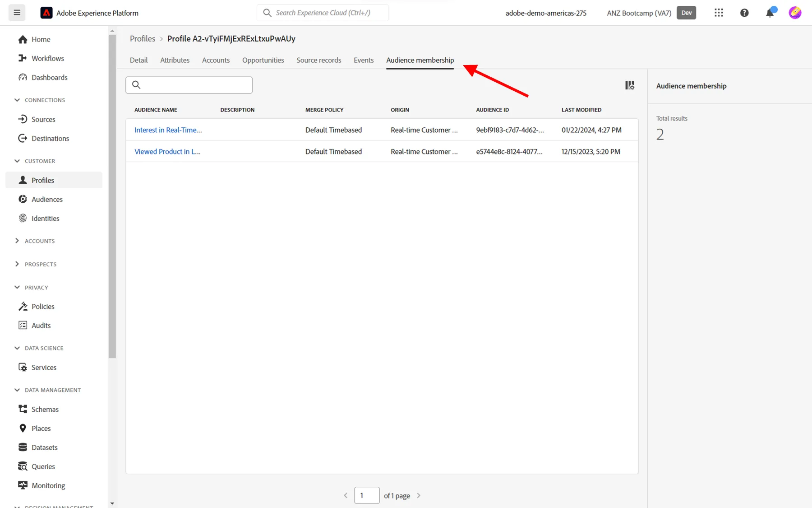Click the Adobe Experience Platform logo

click(46, 13)
